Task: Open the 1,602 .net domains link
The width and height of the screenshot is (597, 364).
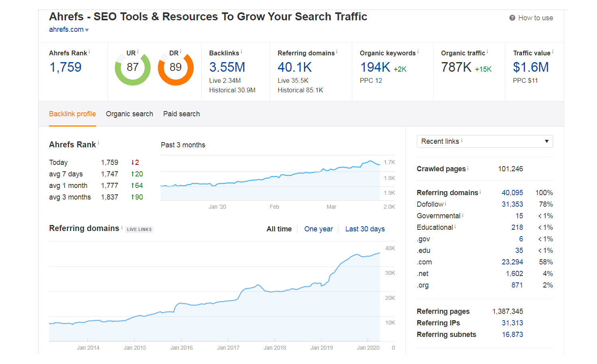Action: click(515, 274)
